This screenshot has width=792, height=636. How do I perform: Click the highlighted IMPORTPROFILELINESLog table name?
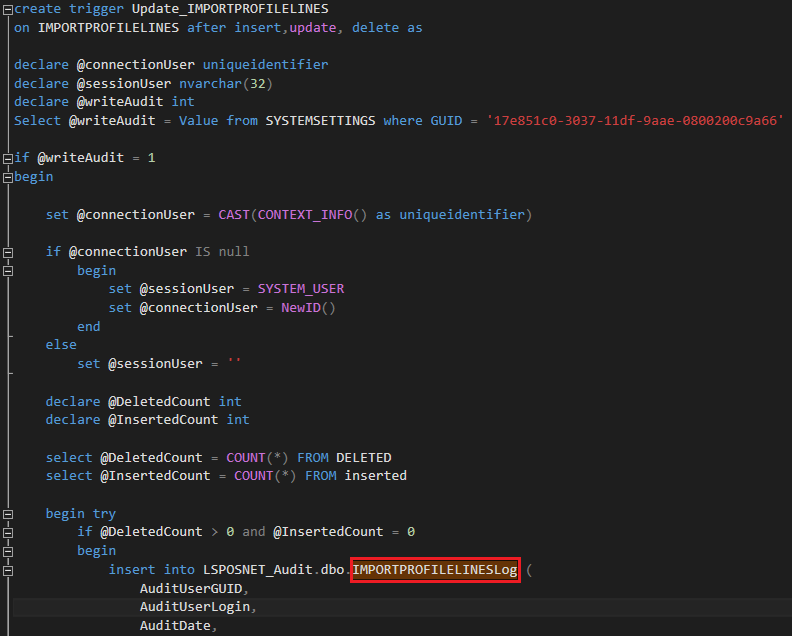pos(435,570)
